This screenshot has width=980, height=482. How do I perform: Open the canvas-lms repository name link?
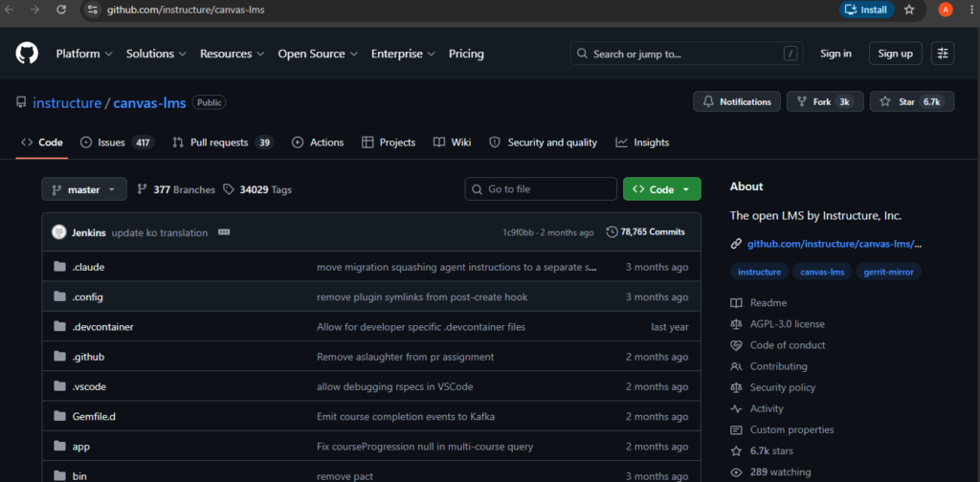point(149,103)
